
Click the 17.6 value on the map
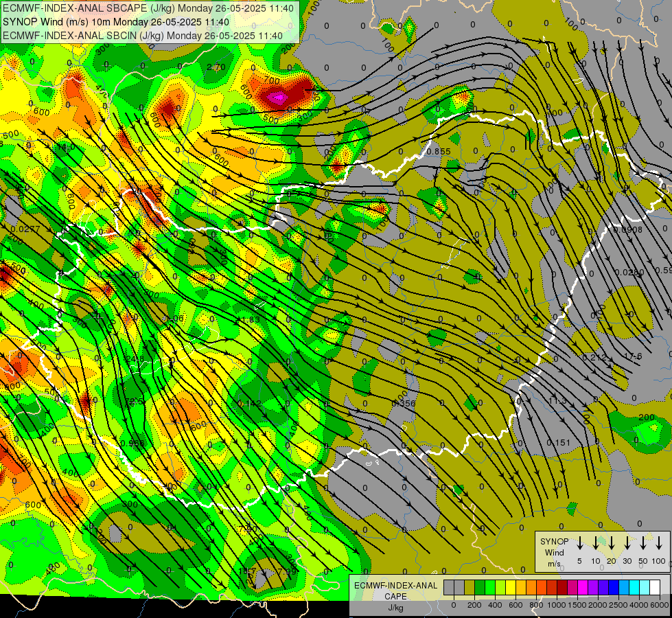633,356
